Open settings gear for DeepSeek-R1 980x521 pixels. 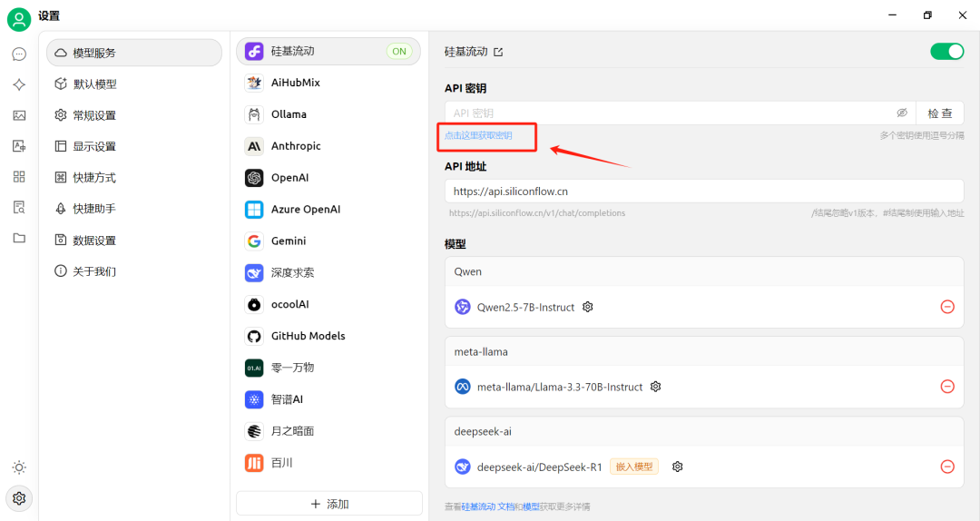click(678, 467)
